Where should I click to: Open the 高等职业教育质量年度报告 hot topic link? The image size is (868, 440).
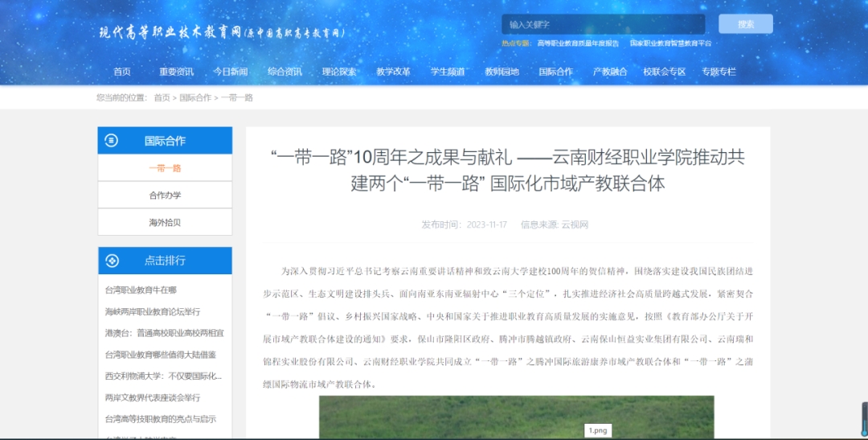click(577, 43)
